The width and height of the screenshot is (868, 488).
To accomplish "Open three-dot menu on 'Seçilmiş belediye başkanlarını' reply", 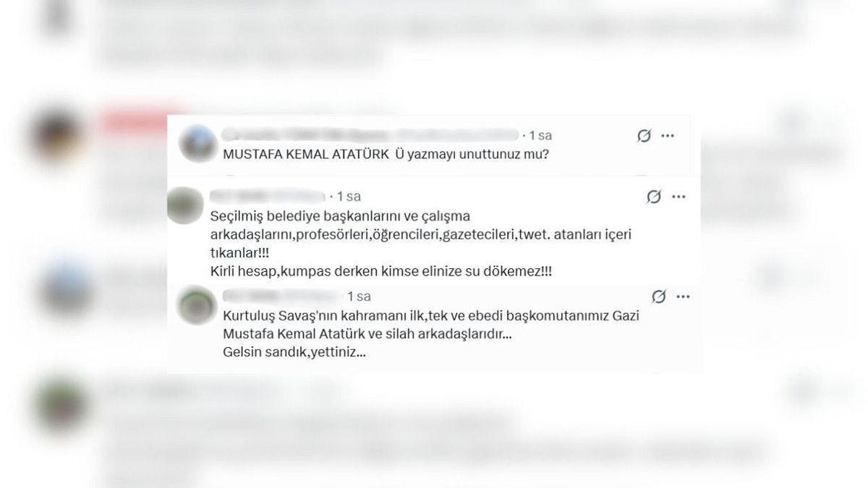I will (x=678, y=197).
